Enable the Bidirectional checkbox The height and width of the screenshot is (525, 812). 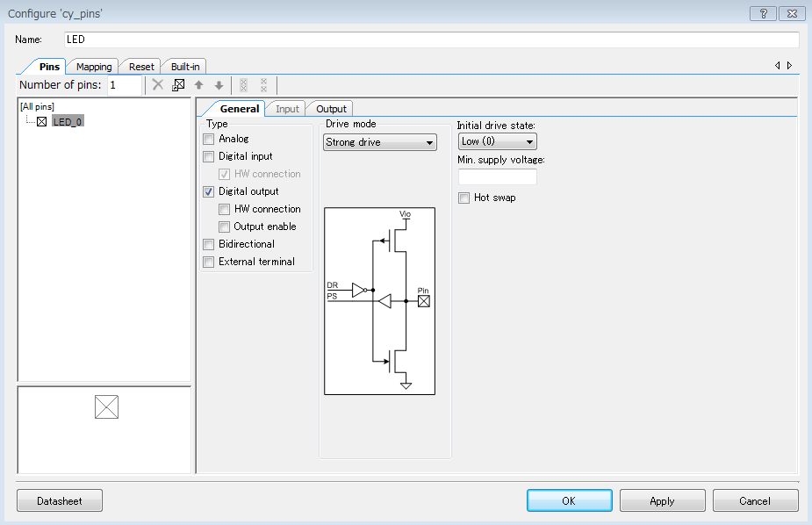(209, 245)
